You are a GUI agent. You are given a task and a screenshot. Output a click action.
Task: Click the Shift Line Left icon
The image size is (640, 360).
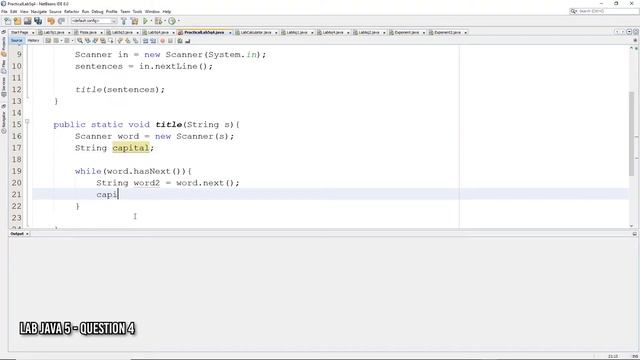[x=145, y=41]
